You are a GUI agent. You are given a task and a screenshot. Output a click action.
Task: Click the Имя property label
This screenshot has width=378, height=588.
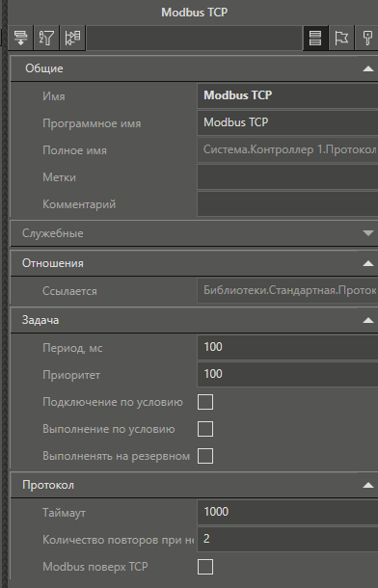coord(54,96)
